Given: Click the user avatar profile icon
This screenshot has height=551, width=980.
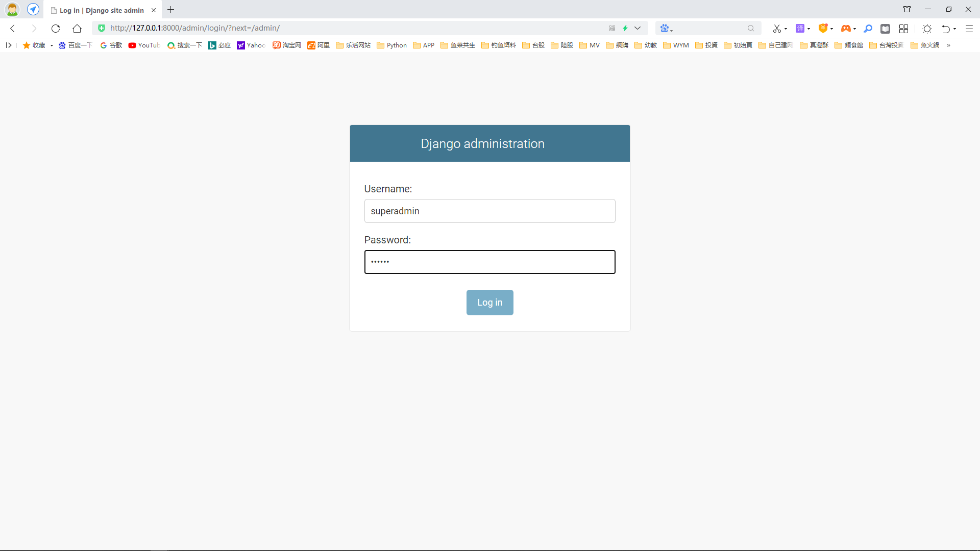Looking at the screenshot, I should (12, 9).
